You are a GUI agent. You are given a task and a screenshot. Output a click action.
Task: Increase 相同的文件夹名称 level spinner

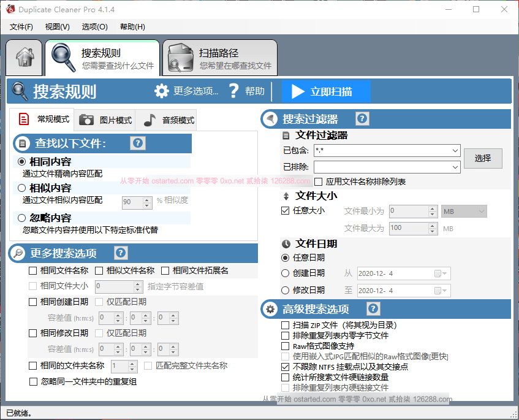132,364
